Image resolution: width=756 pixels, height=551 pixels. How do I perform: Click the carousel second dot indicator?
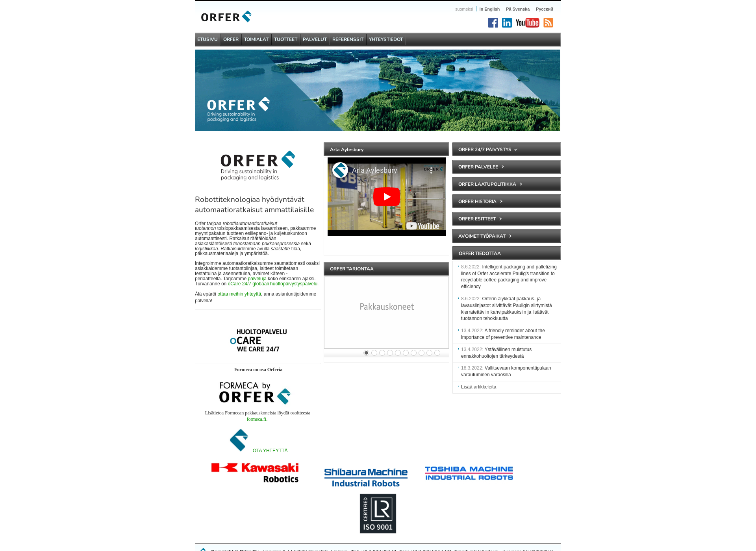pos(374,353)
